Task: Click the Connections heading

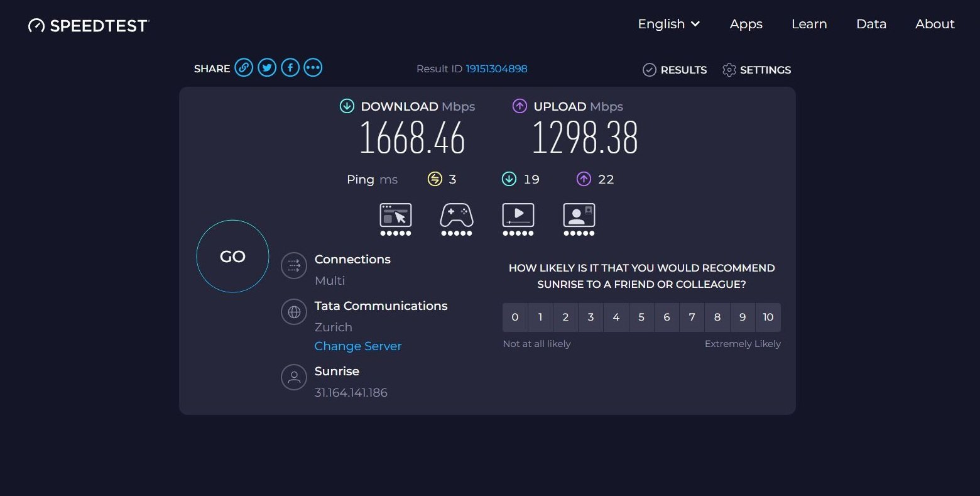Action: [x=352, y=260]
